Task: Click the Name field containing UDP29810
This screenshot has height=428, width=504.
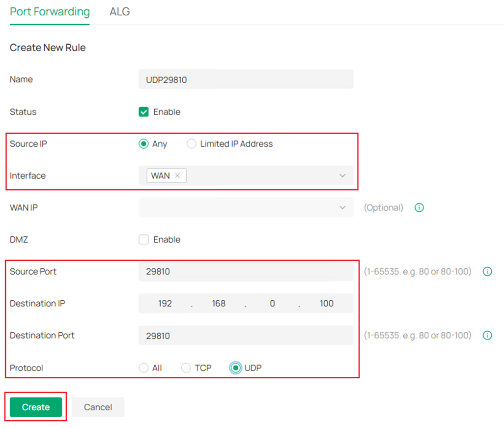Action: pos(246,79)
